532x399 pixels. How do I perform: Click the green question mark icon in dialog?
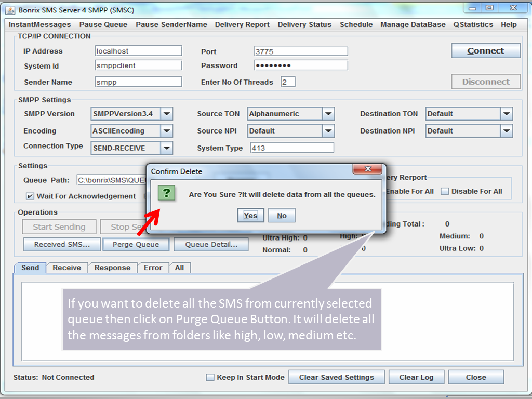(x=166, y=193)
